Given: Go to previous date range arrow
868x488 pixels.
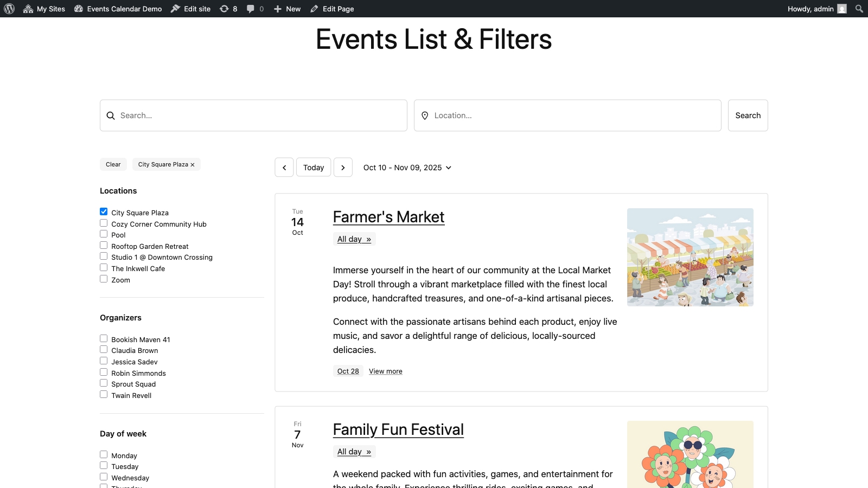Looking at the screenshot, I should [x=284, y=168].
